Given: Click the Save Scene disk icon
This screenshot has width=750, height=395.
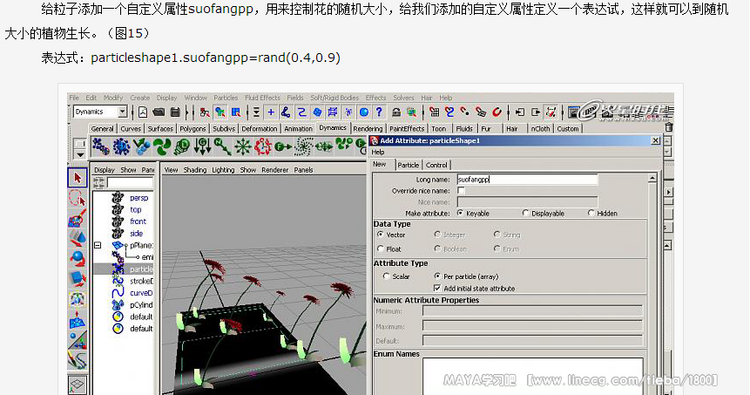Looking at the screenshot, I should click(175, 112).
